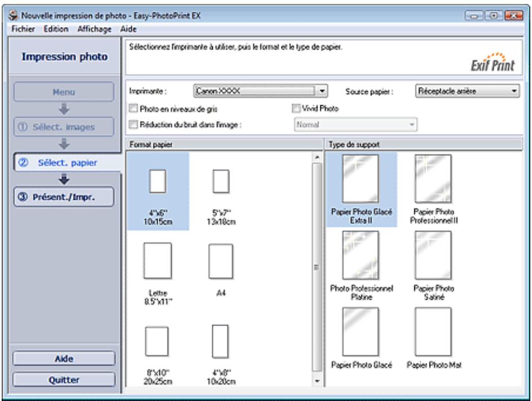Image resolution: width=532 pixels, height=401 pixels.
Task: Click paper format scrollbar down arrow
Action: [317, 381]
